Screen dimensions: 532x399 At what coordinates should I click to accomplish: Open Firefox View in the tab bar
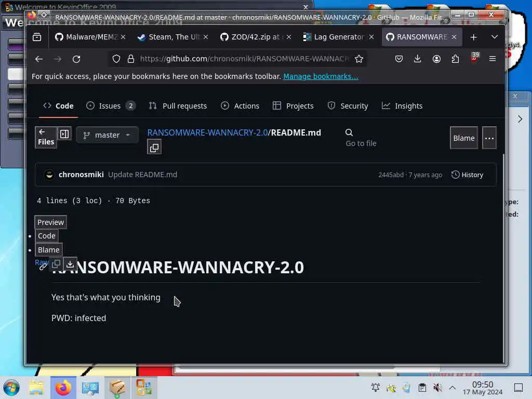coord(37,37)
